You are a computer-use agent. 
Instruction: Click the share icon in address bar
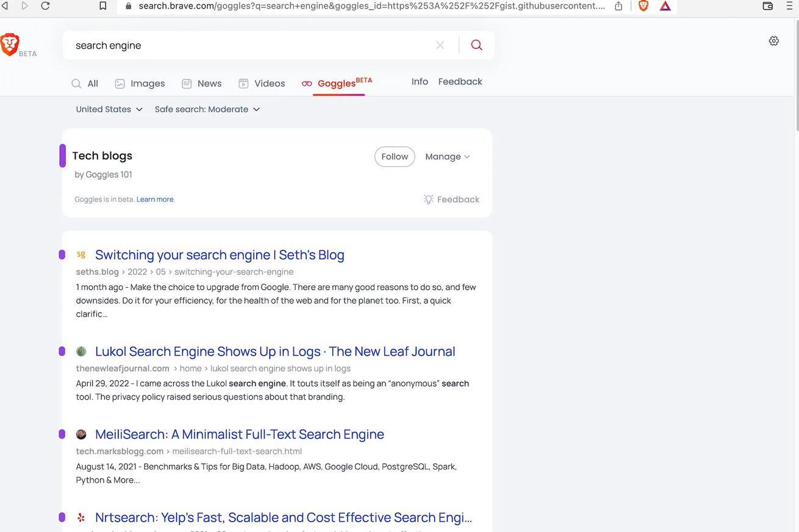[618, 6]
